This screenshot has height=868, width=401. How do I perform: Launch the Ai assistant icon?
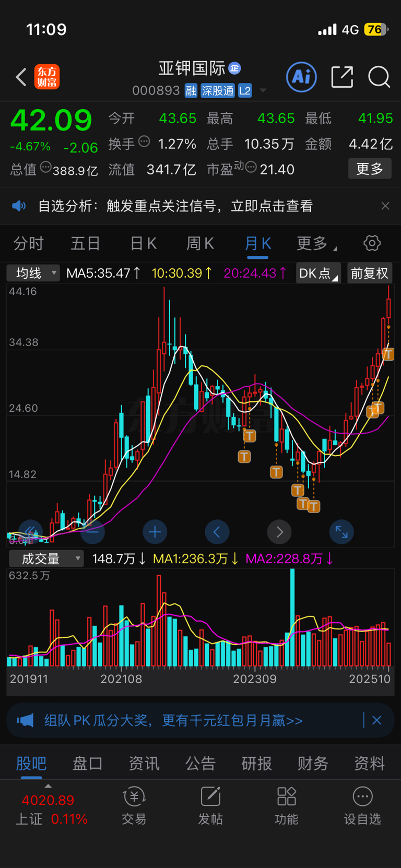click(x=301, y=77)
